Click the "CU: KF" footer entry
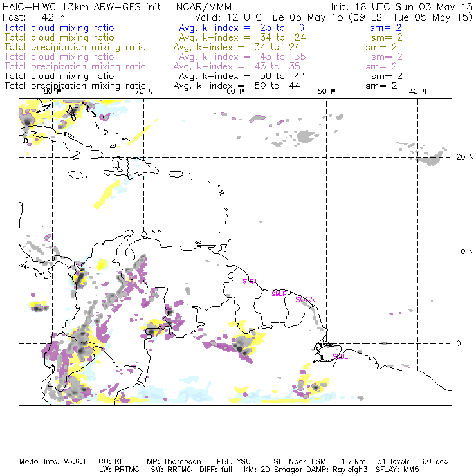476x476 pixels. [111, 462]
